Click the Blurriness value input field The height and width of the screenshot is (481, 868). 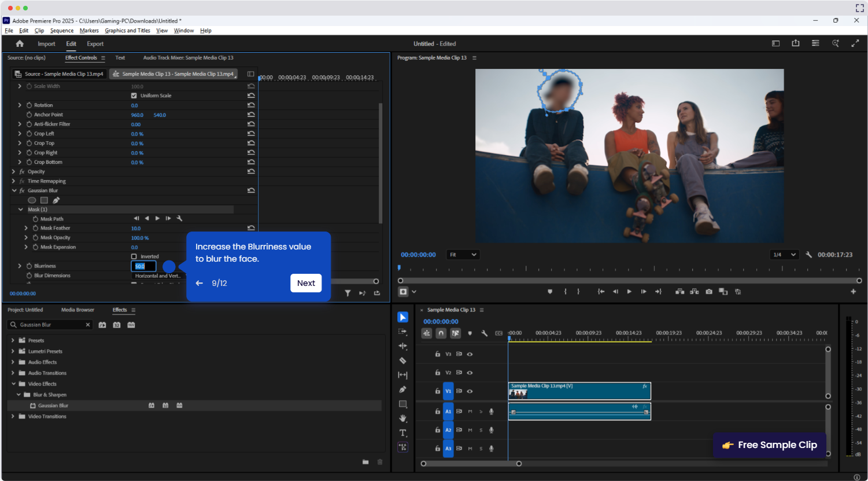pos(143,266)
